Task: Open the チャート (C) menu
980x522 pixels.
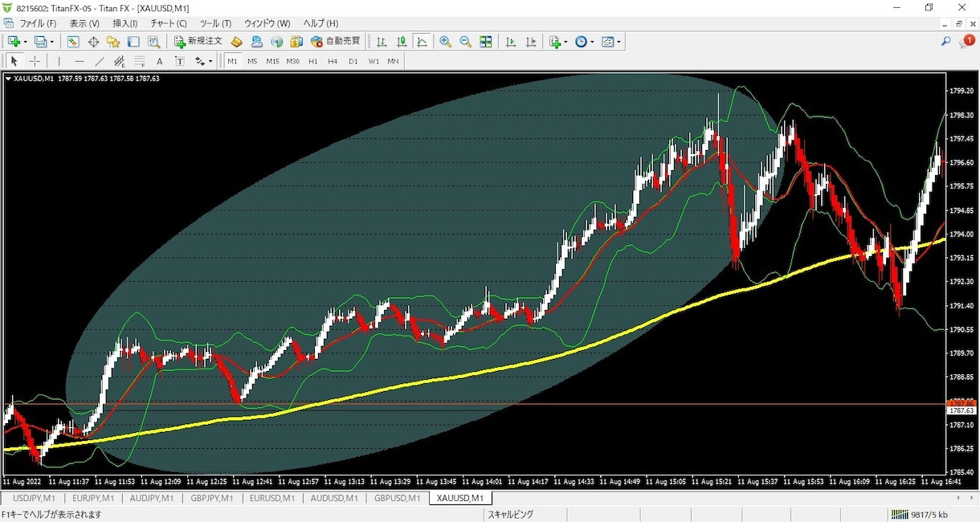Action: (x=169, y=23)
